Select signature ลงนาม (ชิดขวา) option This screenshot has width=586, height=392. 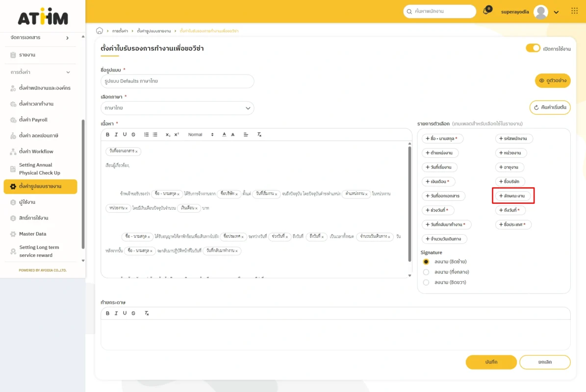[426, 282]
